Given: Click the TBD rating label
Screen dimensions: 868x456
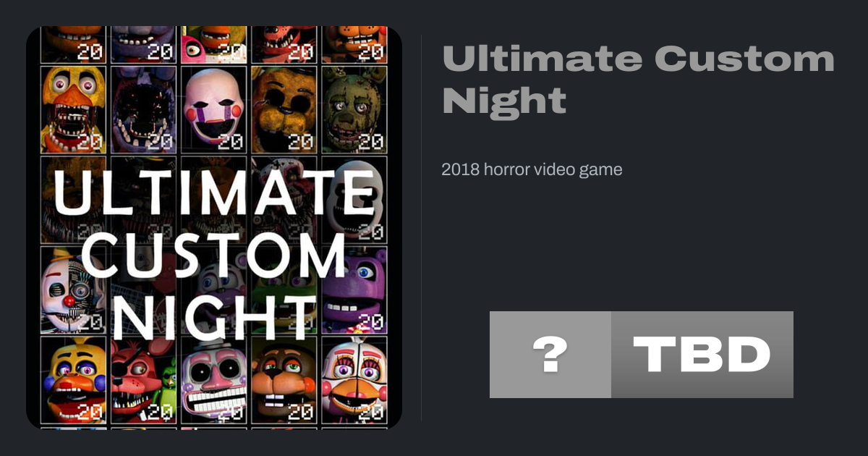Looking at the screenshot, I should point(702,355).
